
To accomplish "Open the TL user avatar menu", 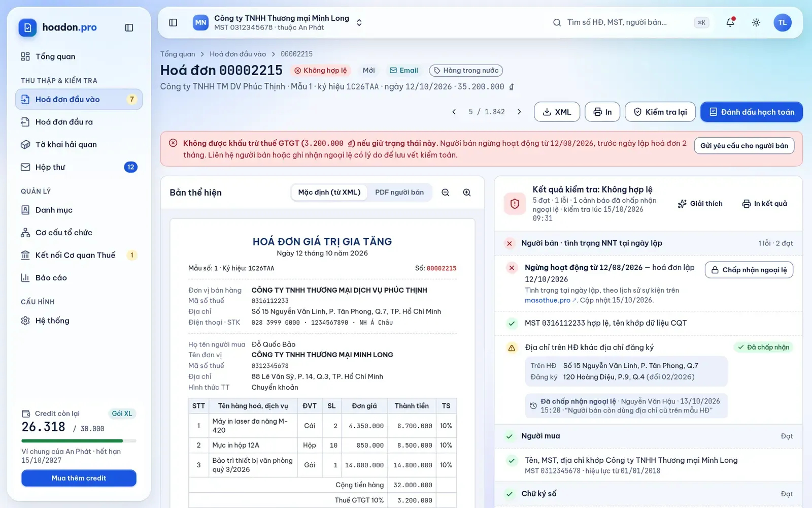I will tap(782, 22).
